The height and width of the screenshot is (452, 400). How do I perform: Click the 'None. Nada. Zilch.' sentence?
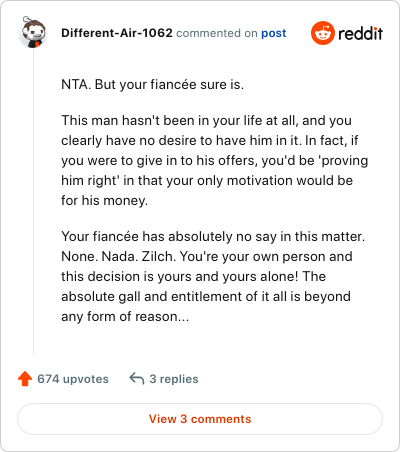(119, 256)
